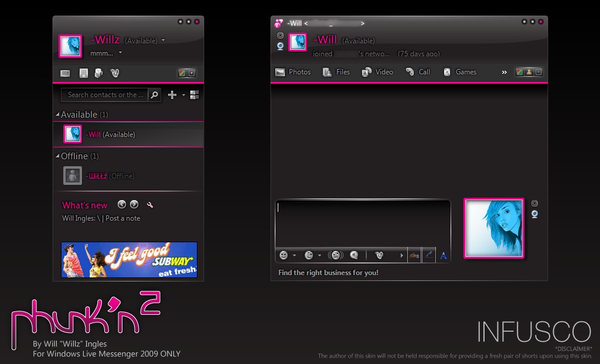The image size is (600, 364).
Task: Click Call in the conversation toolbar
Action: point(418,72)
